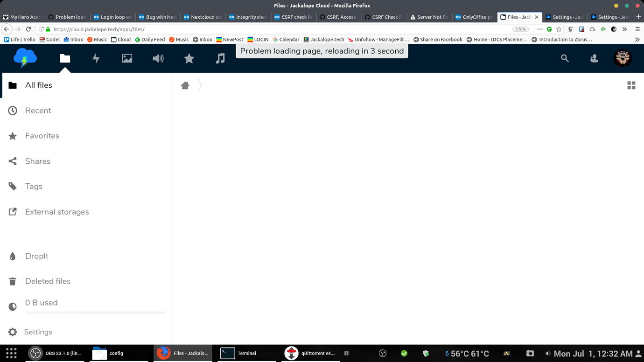Open the star icon in top bar
644x362 pixels.
coord(189,58)
